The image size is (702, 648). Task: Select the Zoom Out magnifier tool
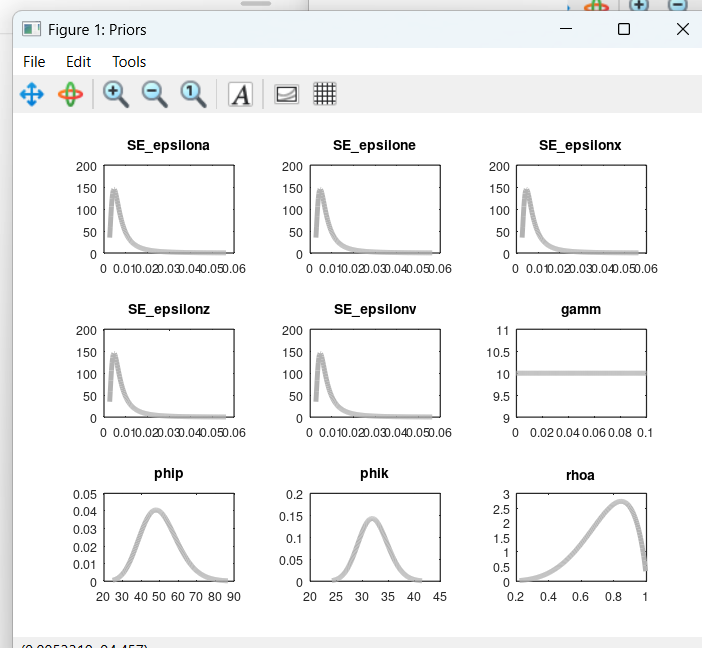[154, 95]
